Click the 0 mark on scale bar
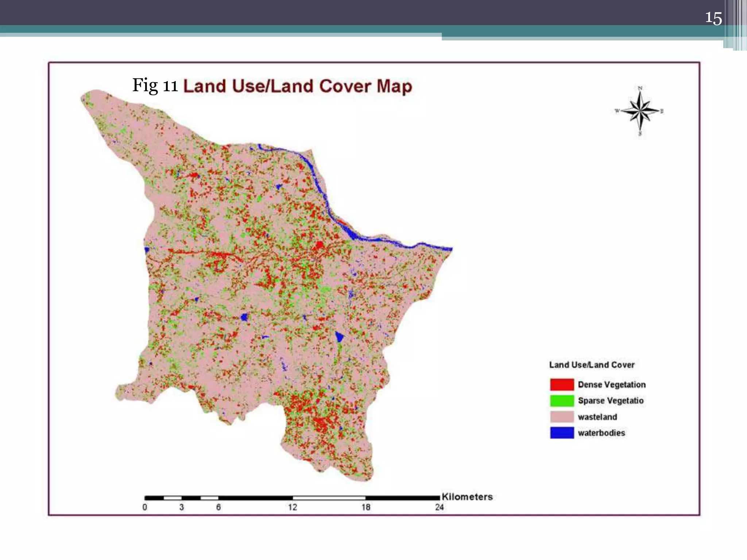The image size is (747, 560). [145, 507]
